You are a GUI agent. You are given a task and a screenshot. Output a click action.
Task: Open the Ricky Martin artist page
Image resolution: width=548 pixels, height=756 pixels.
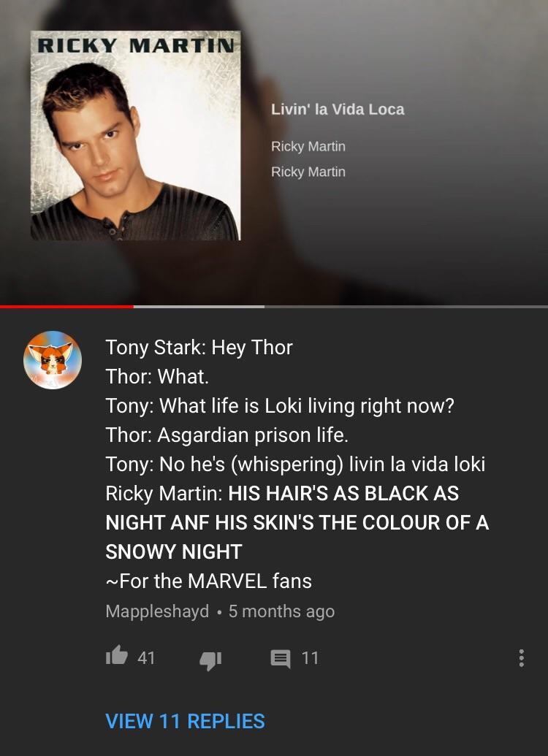tap(308, 146)
